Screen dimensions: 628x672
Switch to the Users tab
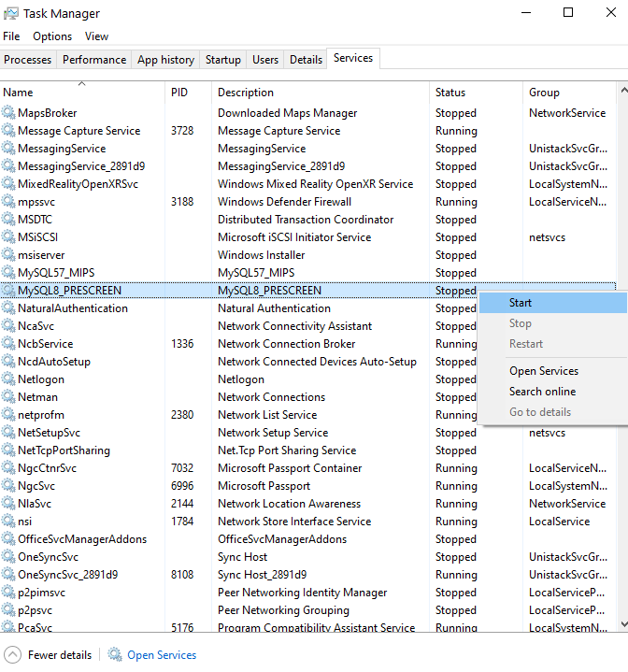(265, 60)
